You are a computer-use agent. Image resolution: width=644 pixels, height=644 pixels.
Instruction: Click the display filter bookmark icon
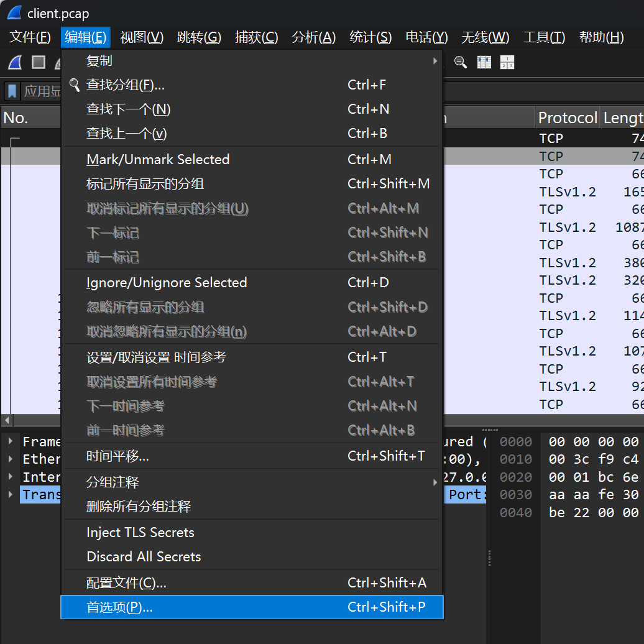[12, 91]
